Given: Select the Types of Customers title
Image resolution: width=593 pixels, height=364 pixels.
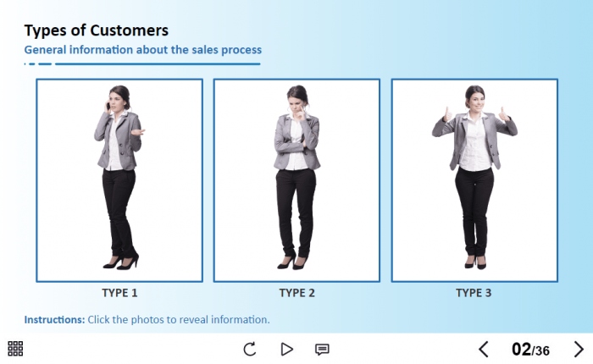Looking at the screenshot, I should pos(96,30).
